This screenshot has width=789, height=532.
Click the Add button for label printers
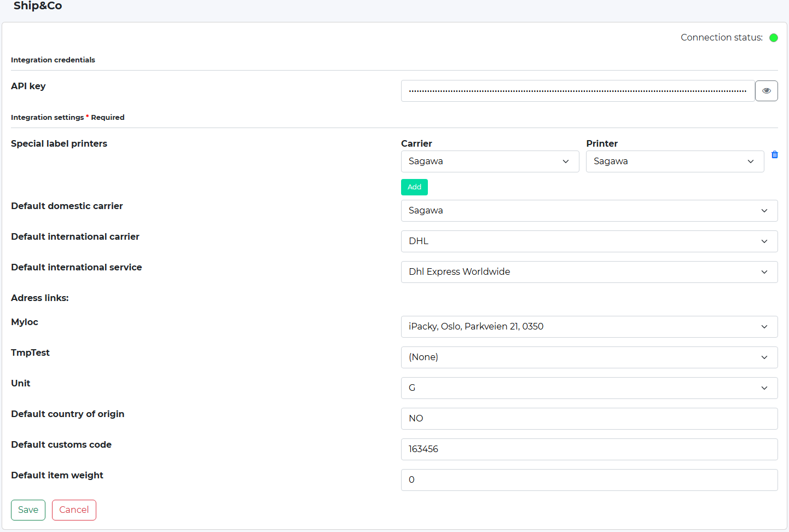point(414,187)
